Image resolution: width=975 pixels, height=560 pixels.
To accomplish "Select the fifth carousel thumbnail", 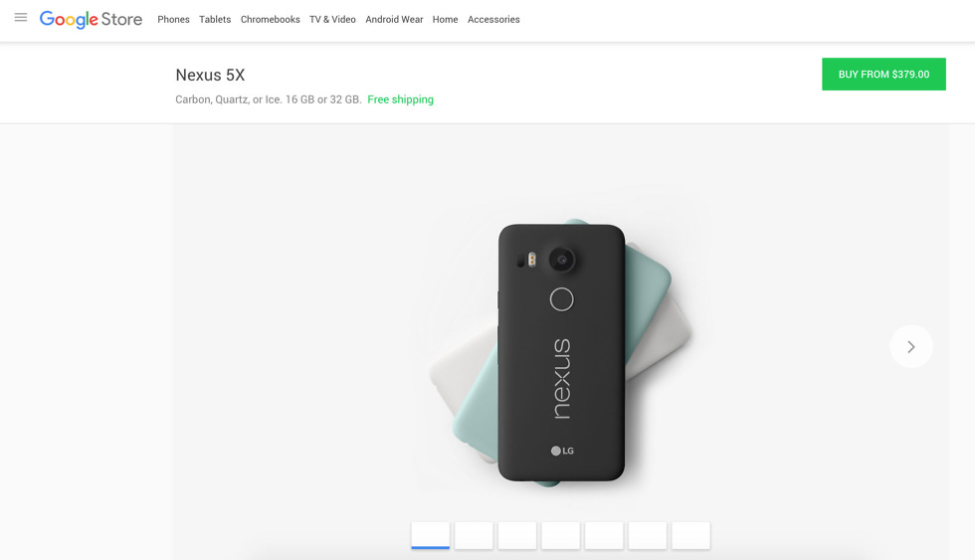I will pos(605,536).
